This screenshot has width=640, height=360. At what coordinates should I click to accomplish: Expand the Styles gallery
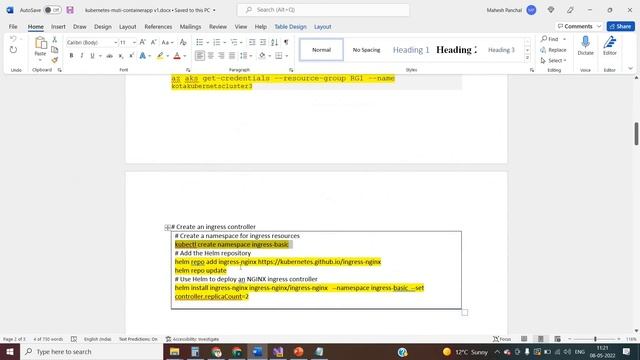(x=527, y=58)
